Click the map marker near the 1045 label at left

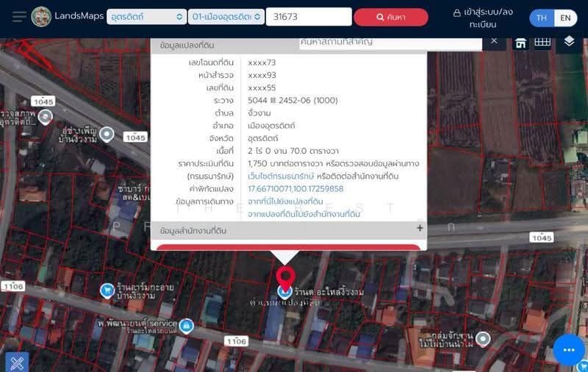point(46,117)
